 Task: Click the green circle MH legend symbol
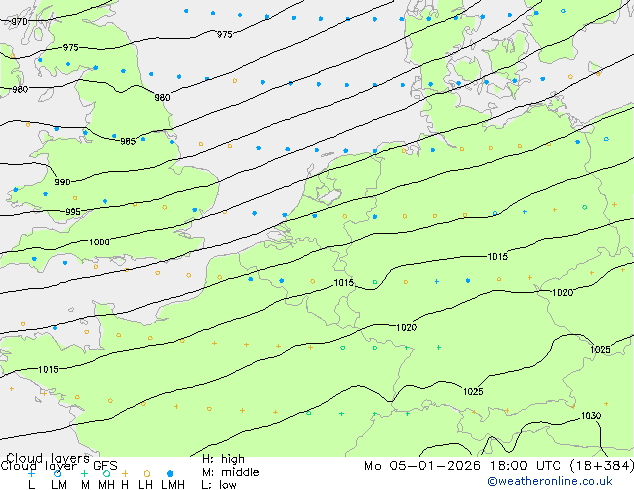[106, 473]
